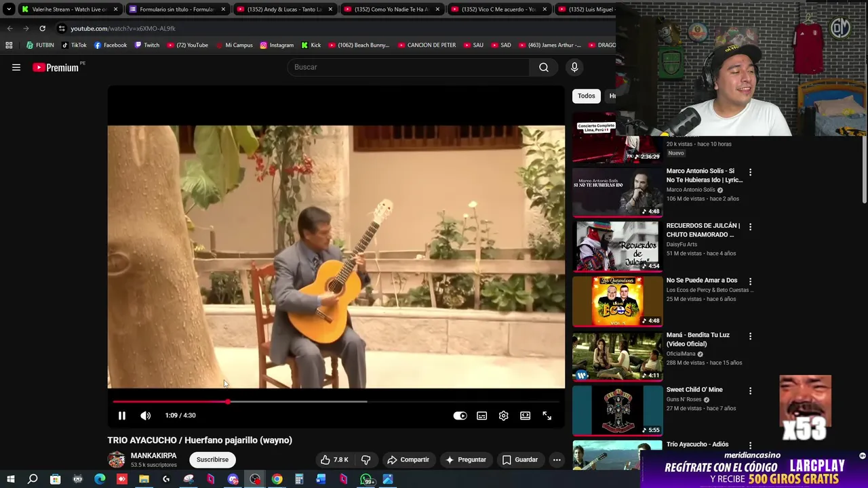
Task: Open the bookmarks apps grid icon
Action: point(9,45)
